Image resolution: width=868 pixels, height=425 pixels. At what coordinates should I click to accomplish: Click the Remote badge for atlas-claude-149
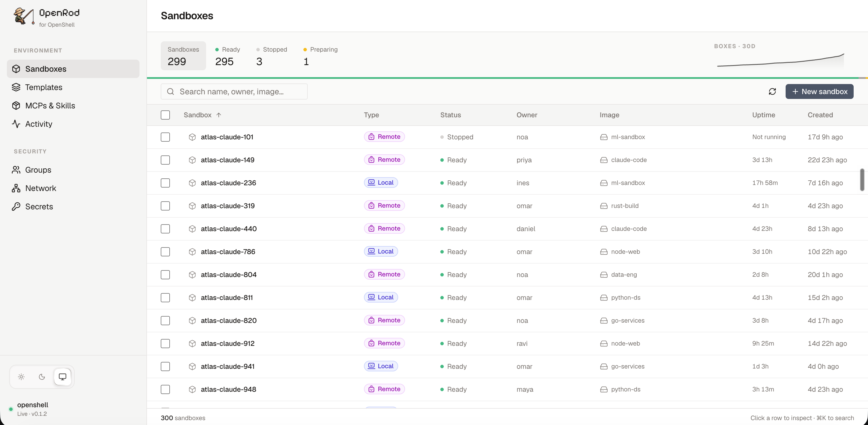point(384,160)
